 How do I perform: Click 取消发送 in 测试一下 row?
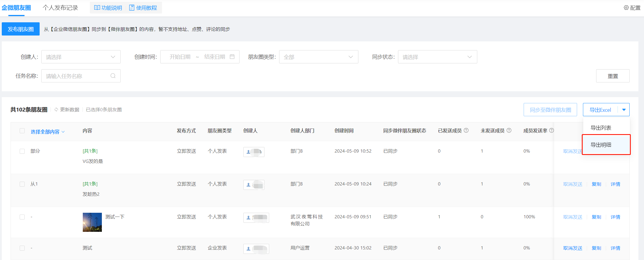tap(573, 217)
